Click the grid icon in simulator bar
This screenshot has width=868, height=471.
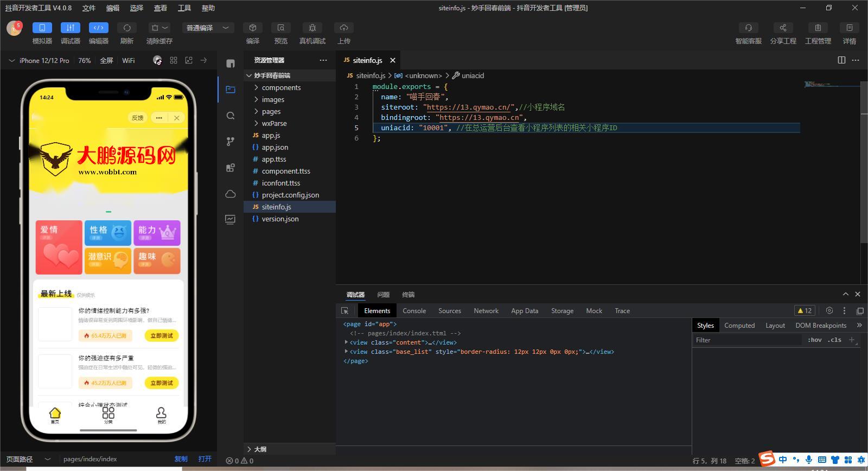click(x=174, y=60)
